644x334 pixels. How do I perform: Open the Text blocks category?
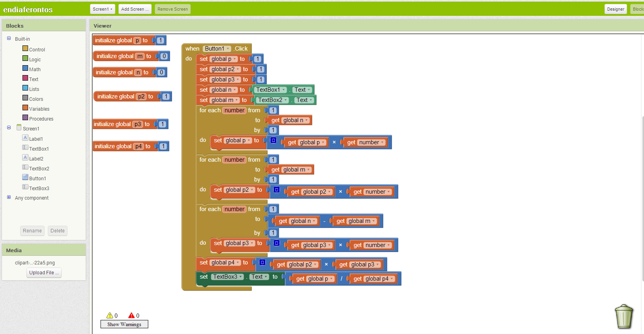click(34, 79)
